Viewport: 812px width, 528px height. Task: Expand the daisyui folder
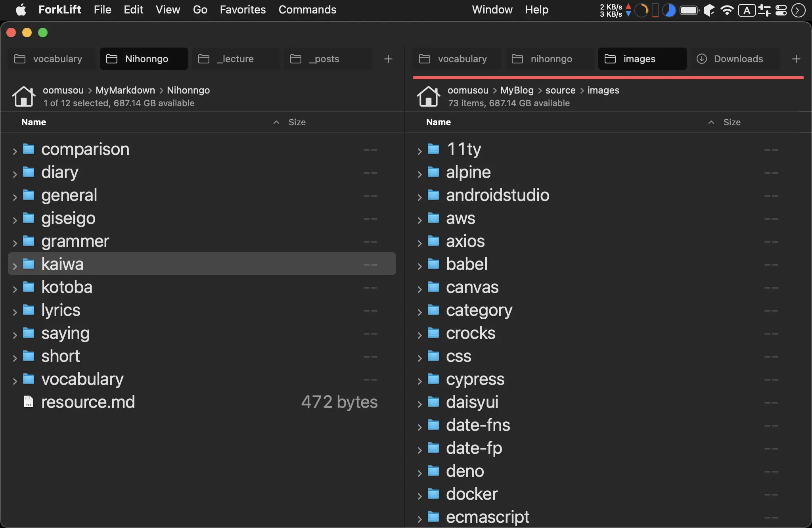coord(419,404)
